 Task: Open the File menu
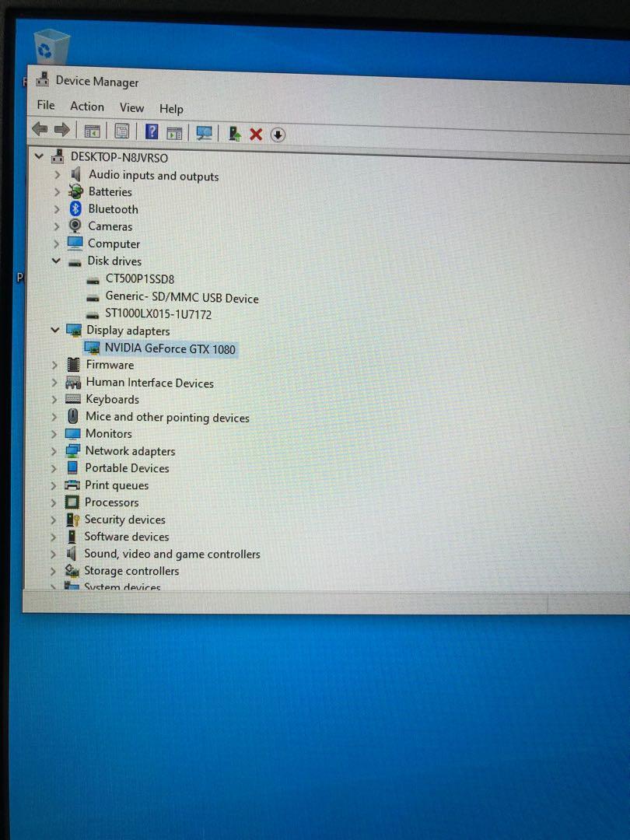pyautogui.click(x=46, y=105)
